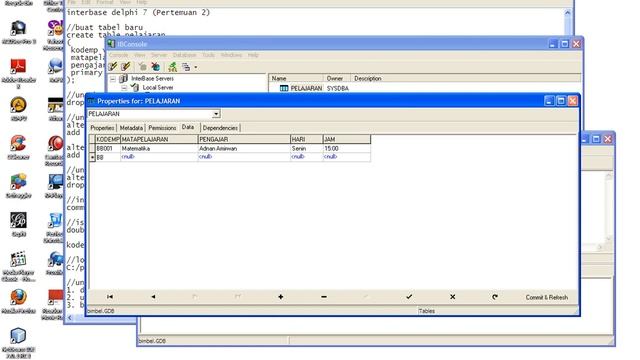Open the Console menu in IBConsole
The height and width of the screenshot is (360, 640).
(119, 55)
